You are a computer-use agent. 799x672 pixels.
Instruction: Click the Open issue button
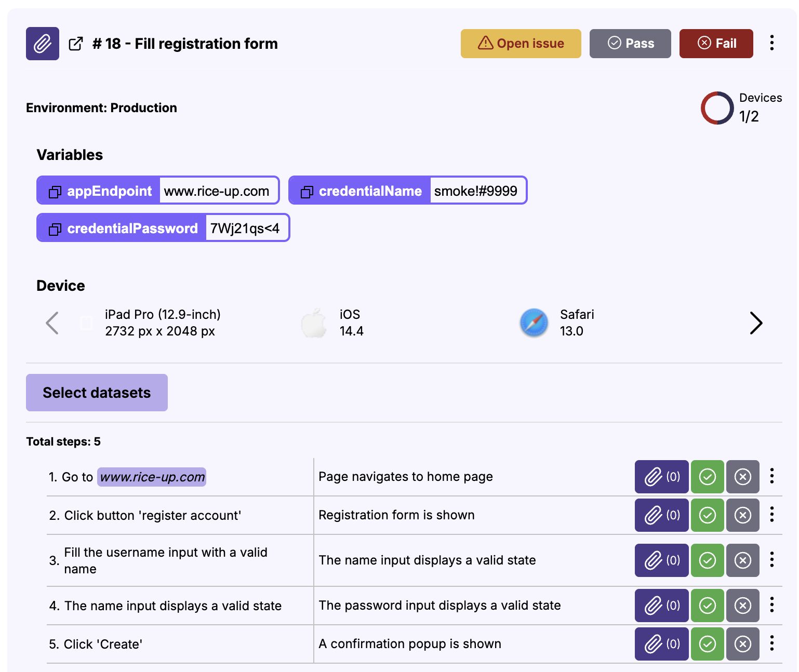click(x=521, y=44)
